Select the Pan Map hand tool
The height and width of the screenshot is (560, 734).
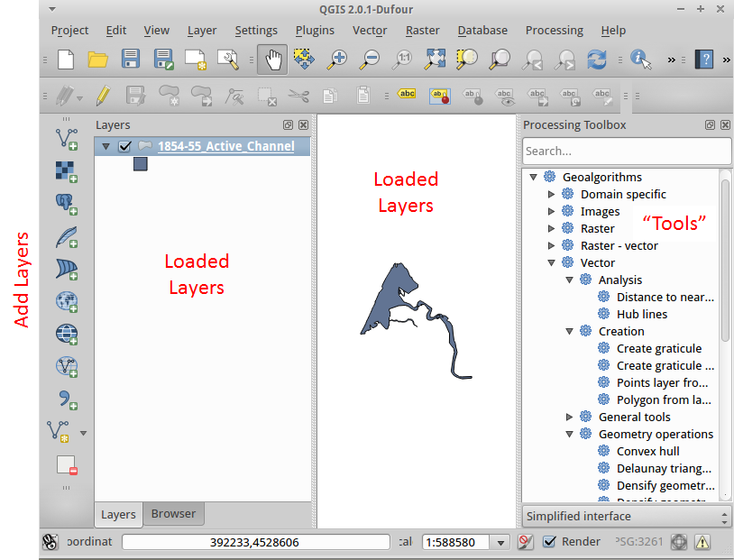coord(272,60)
